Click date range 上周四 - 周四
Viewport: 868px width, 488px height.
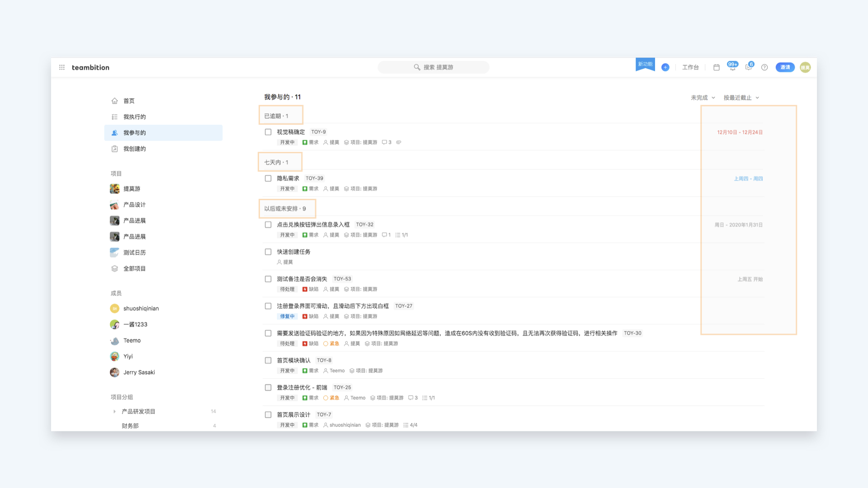(x=748, y=179)
